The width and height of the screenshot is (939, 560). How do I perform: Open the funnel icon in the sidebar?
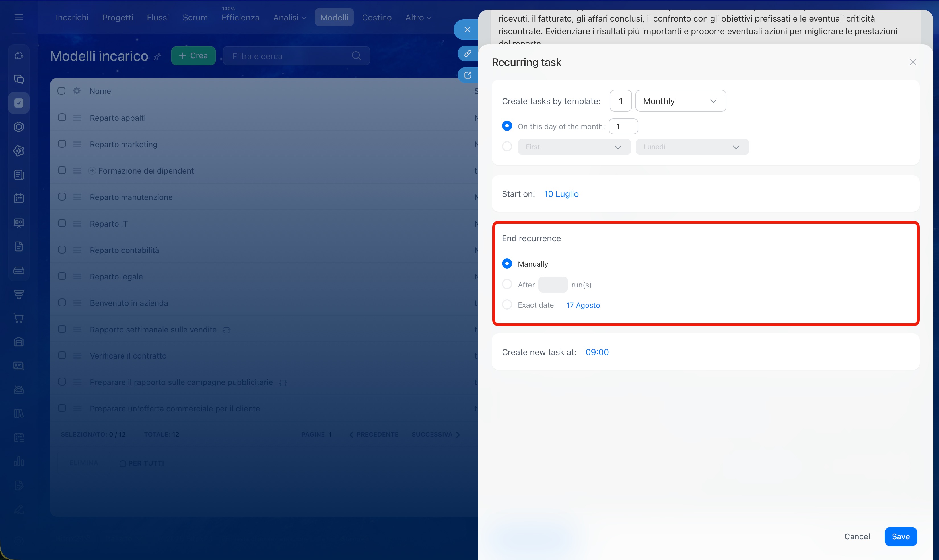coord(19,294)
